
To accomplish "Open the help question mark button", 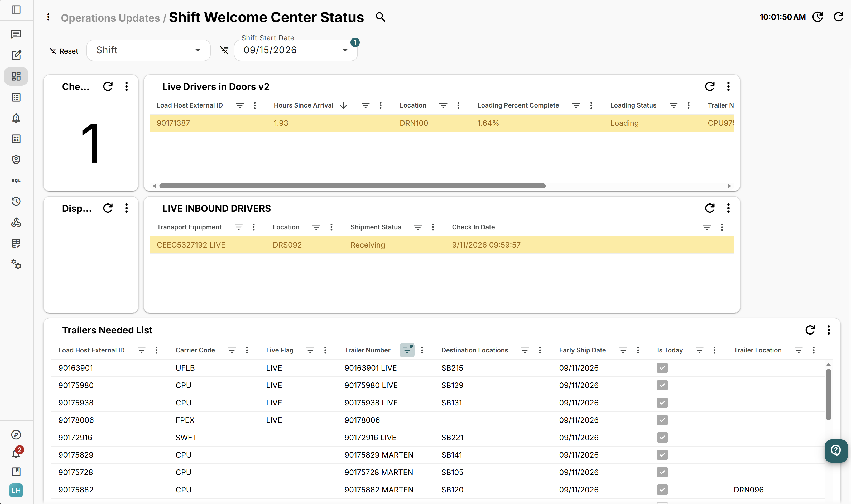I will [836, 451].
